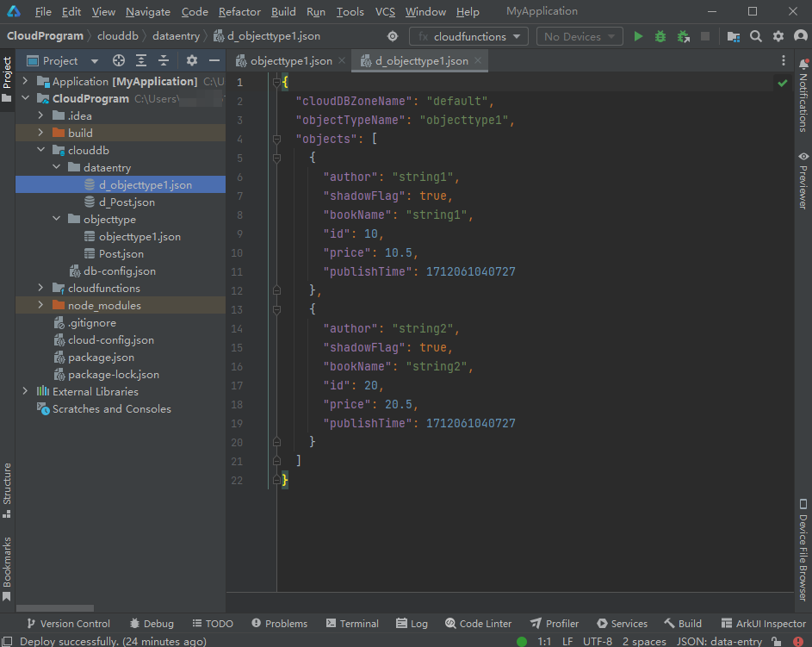Image resolution: width=812 pixels, height=647 pixels.
Task: Click the Project panel horizontal scrollbar
Action: tap(55, 608)
